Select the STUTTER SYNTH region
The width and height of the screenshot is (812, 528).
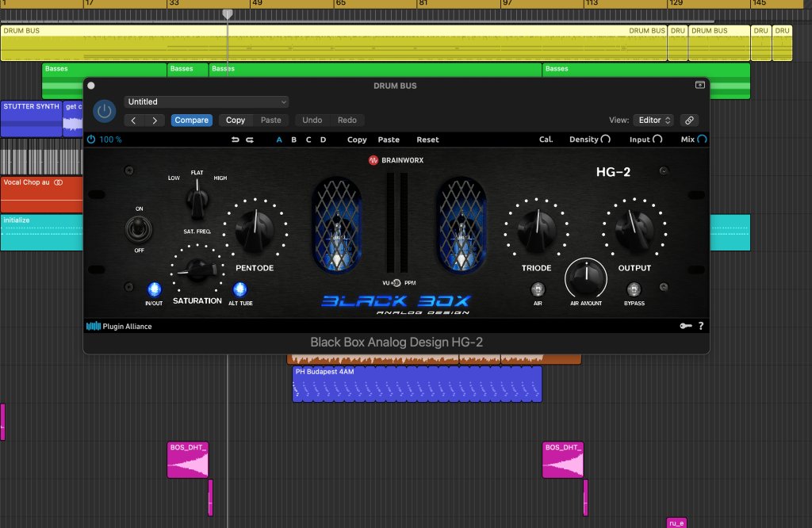31,119
